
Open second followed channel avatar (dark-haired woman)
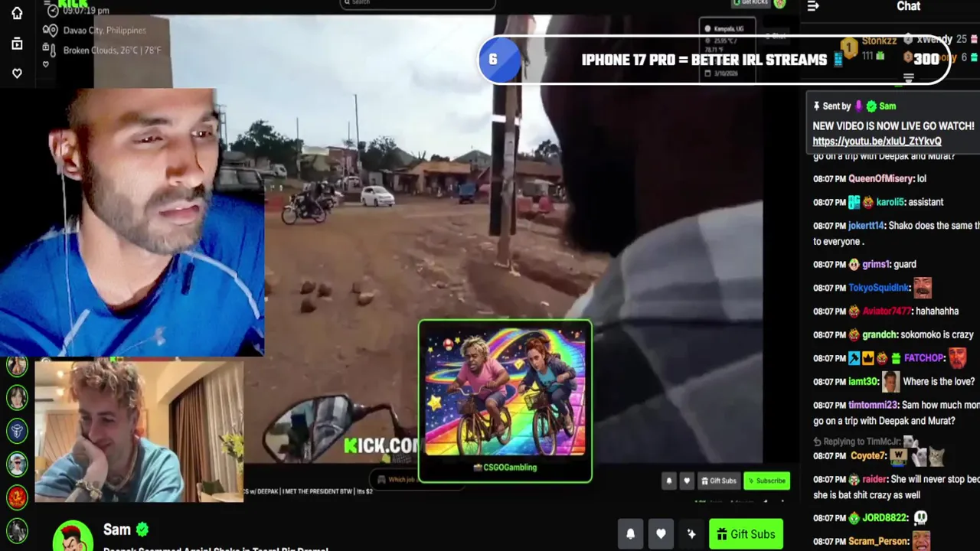[x=17, y=397]
